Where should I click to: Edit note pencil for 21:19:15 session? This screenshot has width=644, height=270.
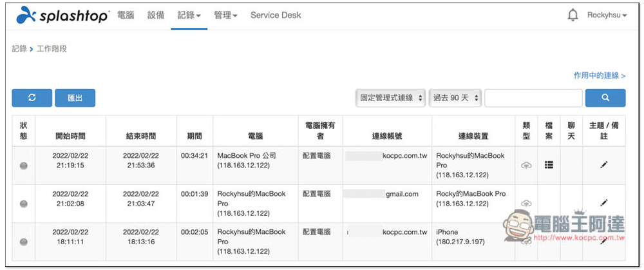(x=603, y=165)
